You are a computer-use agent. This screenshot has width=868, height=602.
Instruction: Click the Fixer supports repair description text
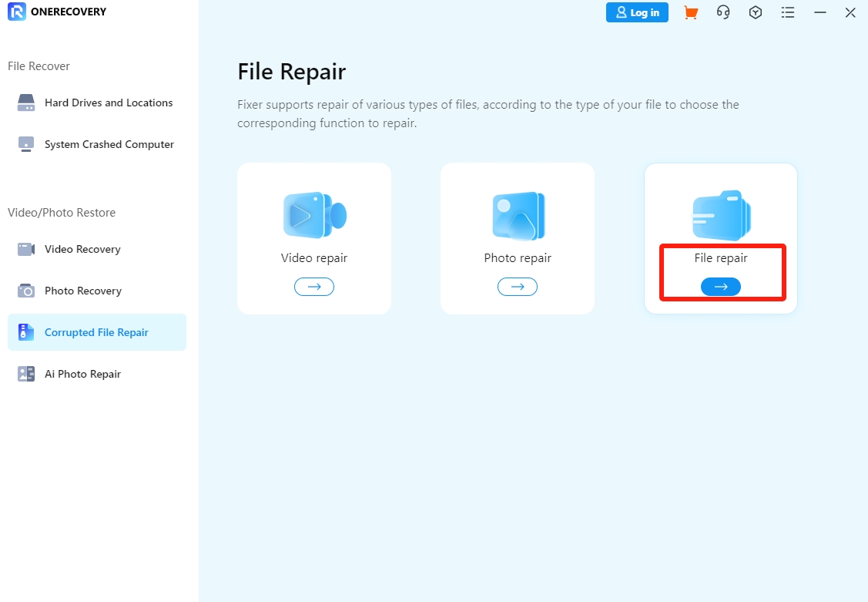point(488,113)
